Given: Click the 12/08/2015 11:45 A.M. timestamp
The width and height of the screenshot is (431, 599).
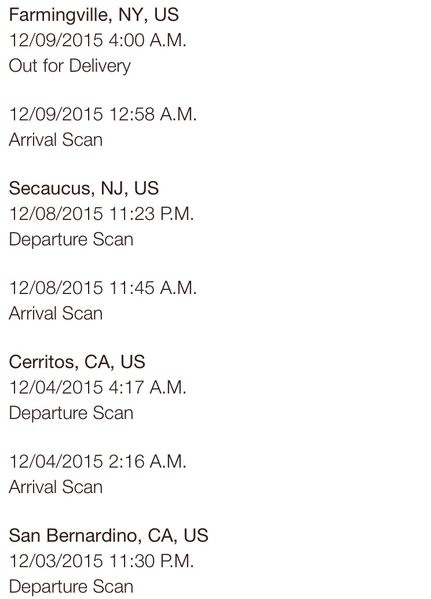Looking at the screenshot, I should coord(103,288).
